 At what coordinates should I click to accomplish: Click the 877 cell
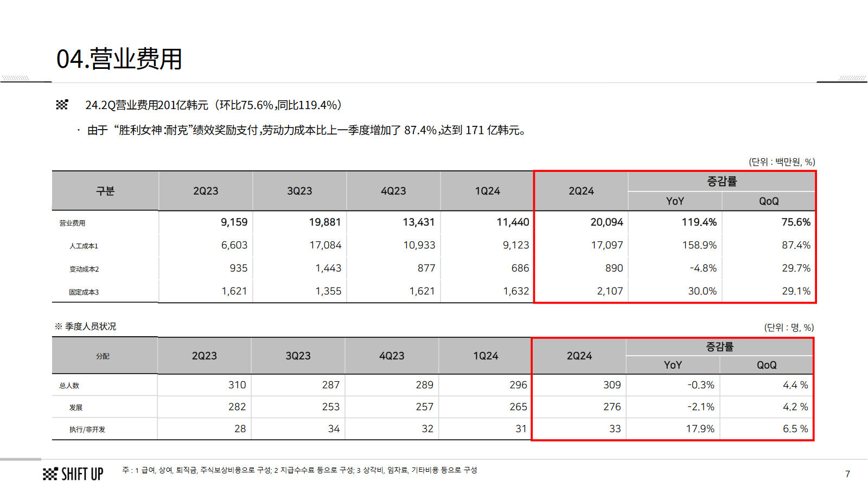426,268
